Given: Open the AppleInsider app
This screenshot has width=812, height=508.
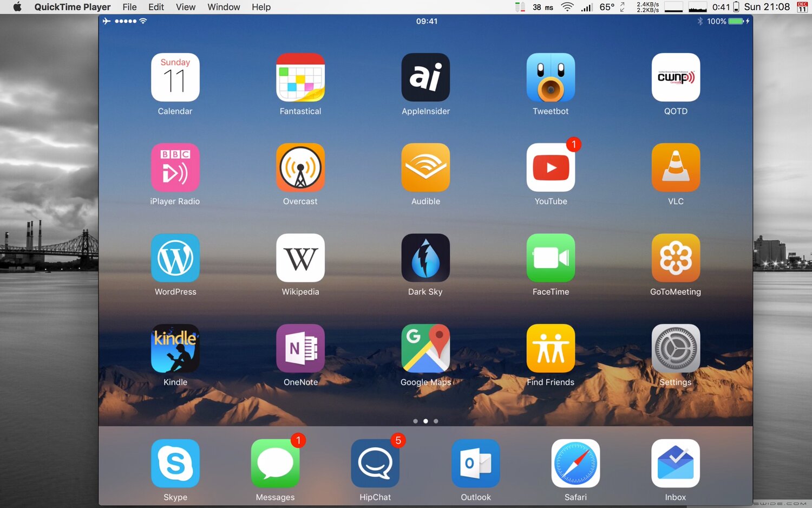Looking at the screenshot, I should pos(425,77).
